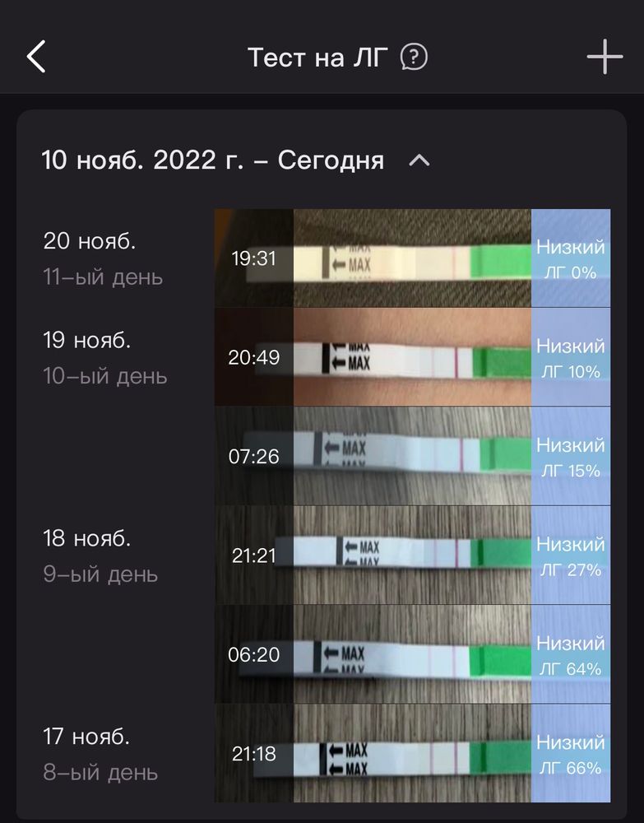This screenshot has height=823, width=644.
Task: Open the 21:21 test strip photo
Action: pyautogui.click(x=411, y=556)
